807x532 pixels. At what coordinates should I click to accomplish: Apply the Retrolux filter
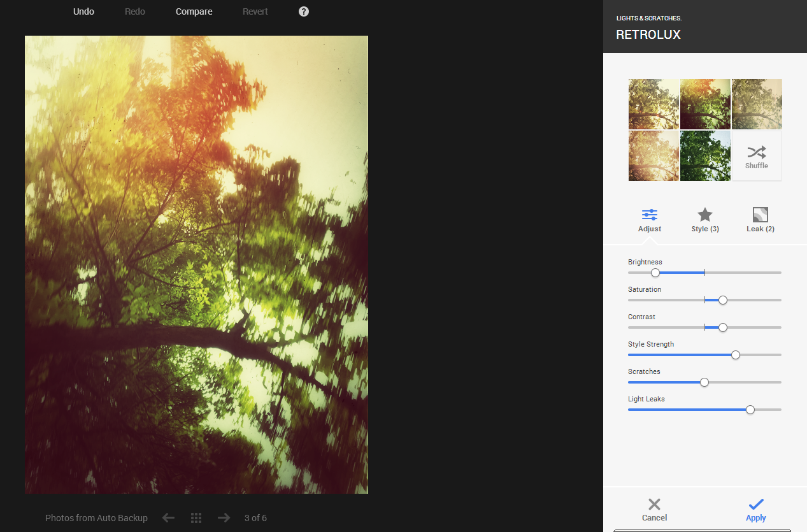[756, 510]
